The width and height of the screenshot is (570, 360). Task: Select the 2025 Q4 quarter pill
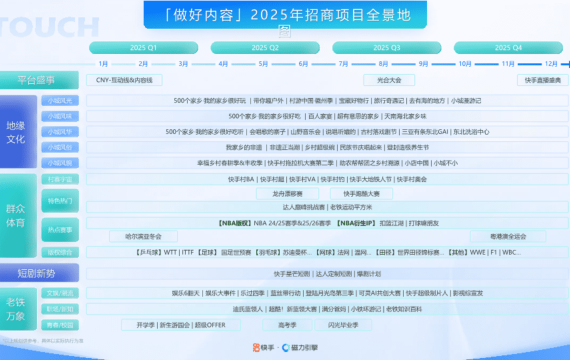(x=508, y=48)
